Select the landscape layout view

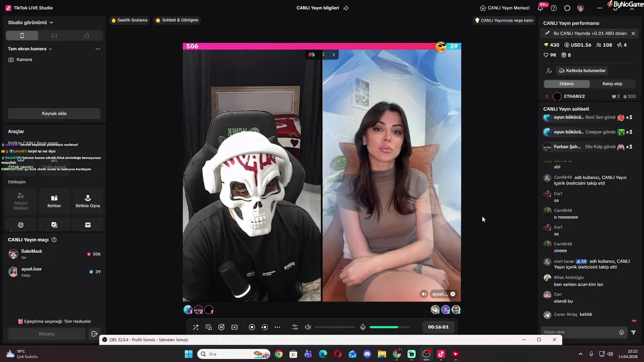pos(54,36)
